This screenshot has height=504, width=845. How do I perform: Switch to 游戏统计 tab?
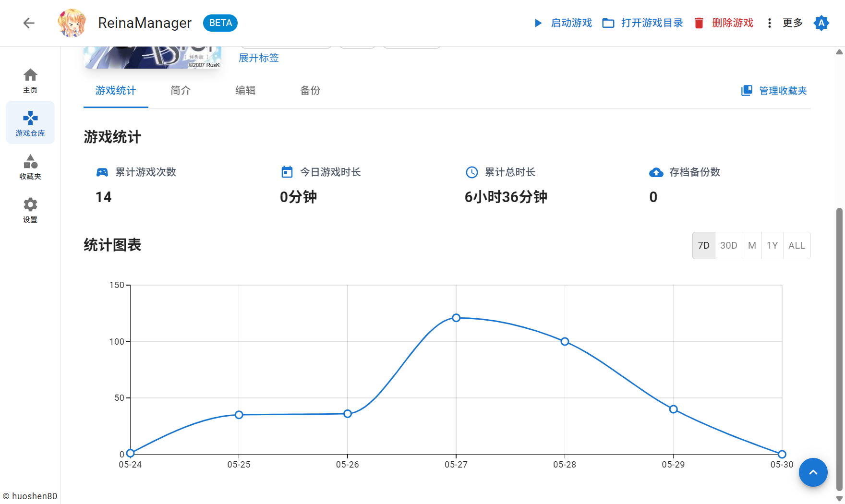(x=116, y=91)
